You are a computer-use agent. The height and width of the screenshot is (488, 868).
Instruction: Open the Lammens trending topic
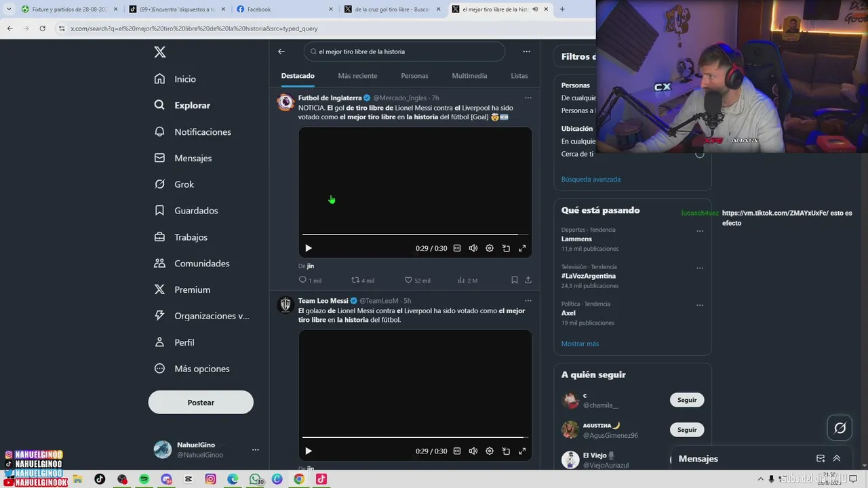click(x=576, y=239)
